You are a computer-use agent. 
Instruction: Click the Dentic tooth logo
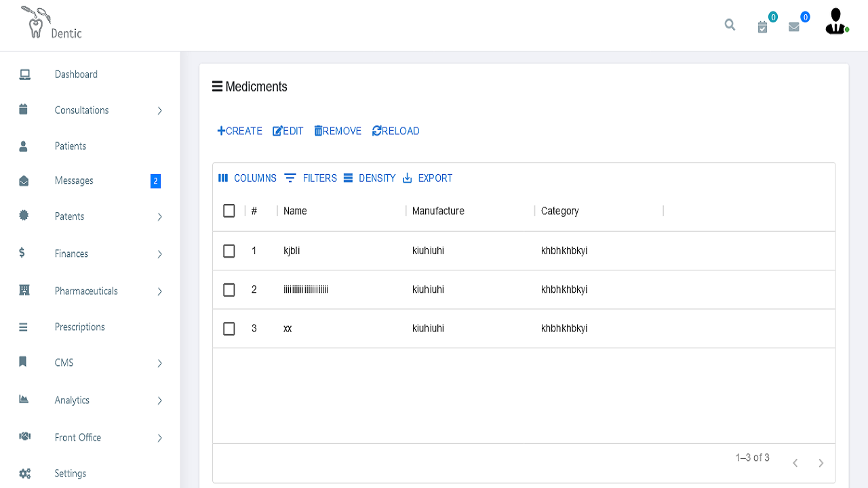click(35, 24)
